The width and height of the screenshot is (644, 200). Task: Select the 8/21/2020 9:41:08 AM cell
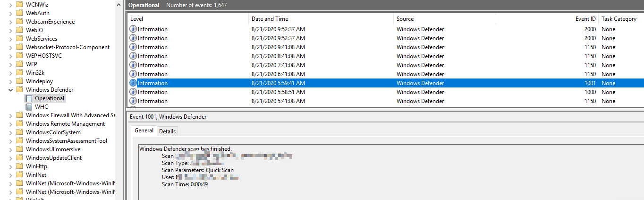coord(278,47)
